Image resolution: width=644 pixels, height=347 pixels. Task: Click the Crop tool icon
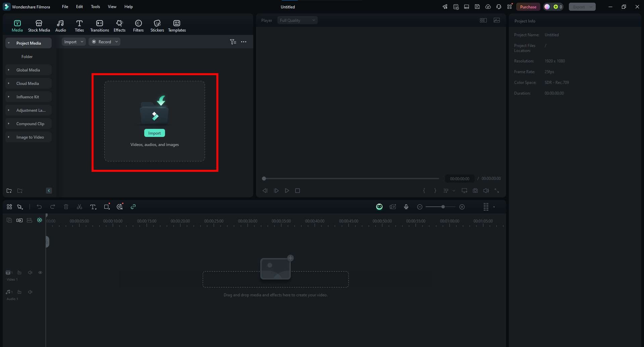tap(107, 207)
